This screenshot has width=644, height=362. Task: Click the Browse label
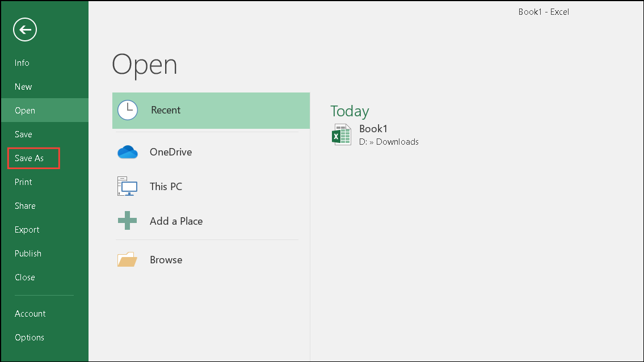(x=166, y=260)
